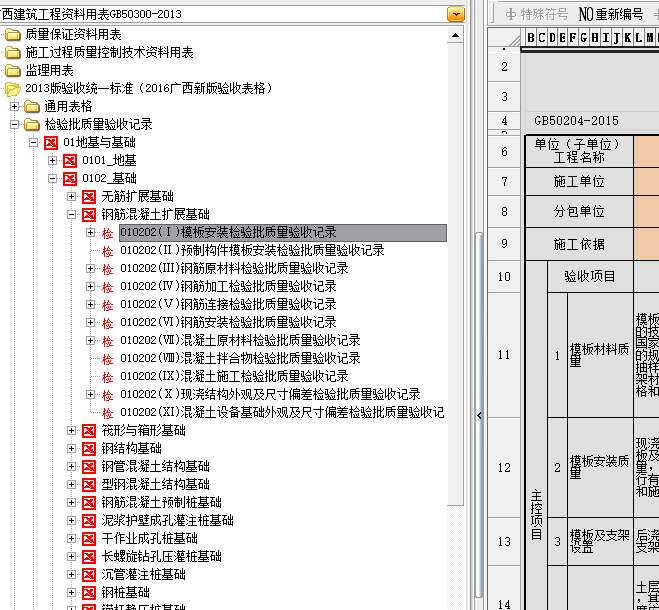
Task: Click the red icon beside 沉管灌注桩基础
Action: (x=88, y=574)
